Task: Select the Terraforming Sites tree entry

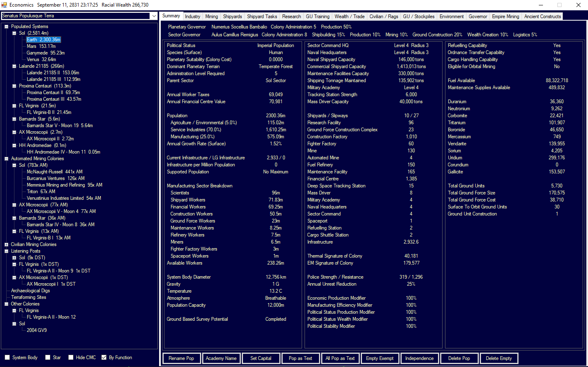Action: click(x=29, y=297)
